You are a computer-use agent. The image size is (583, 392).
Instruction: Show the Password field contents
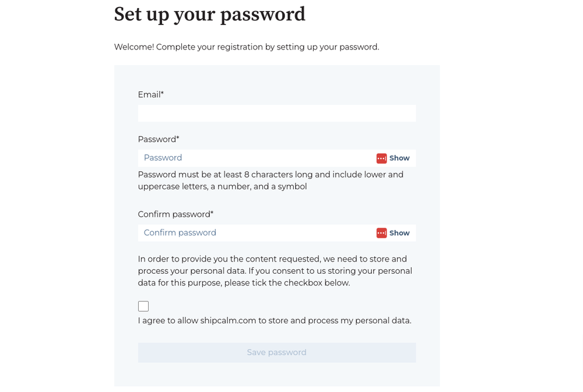click(x=399, y=158)
